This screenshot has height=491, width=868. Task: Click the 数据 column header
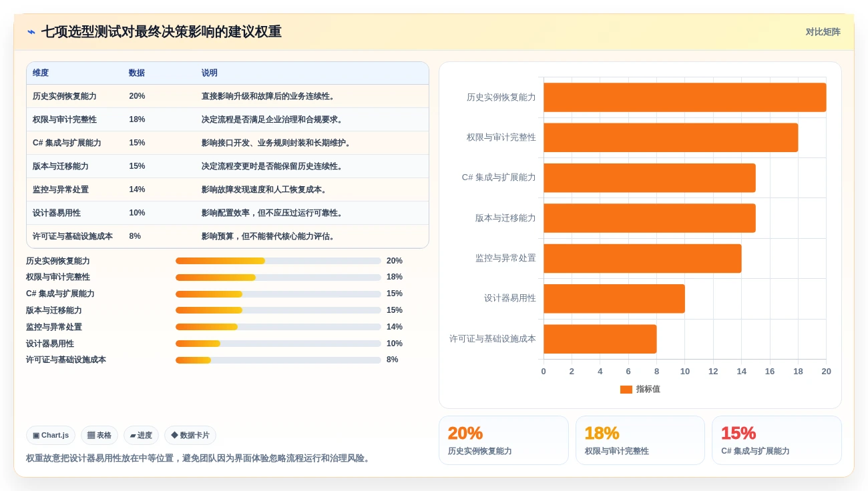pos(137,73)
